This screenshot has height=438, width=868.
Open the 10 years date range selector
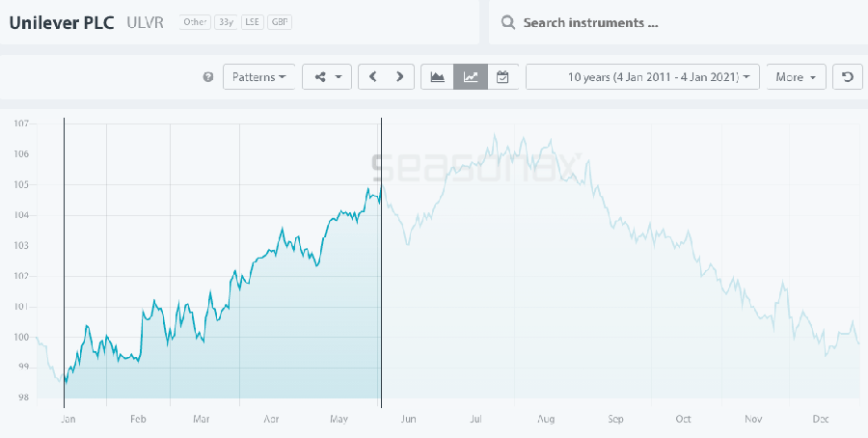[642, 77]
